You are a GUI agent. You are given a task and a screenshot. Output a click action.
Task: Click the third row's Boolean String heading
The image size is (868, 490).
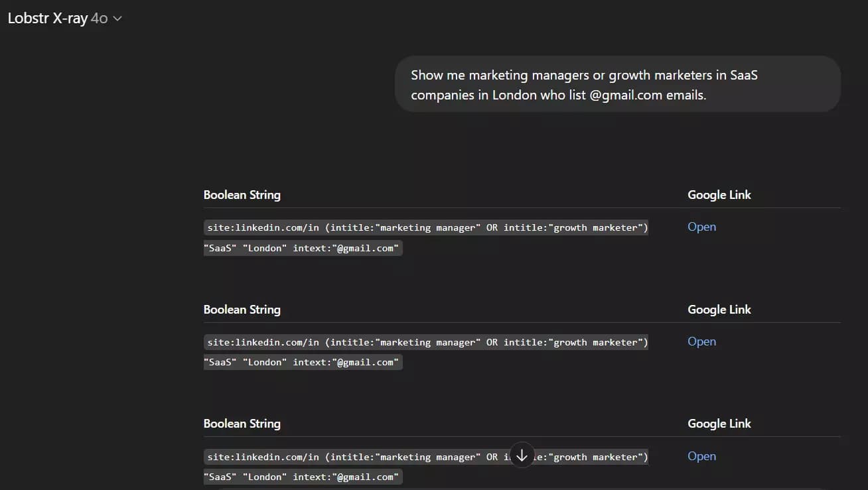pos(242,423)
